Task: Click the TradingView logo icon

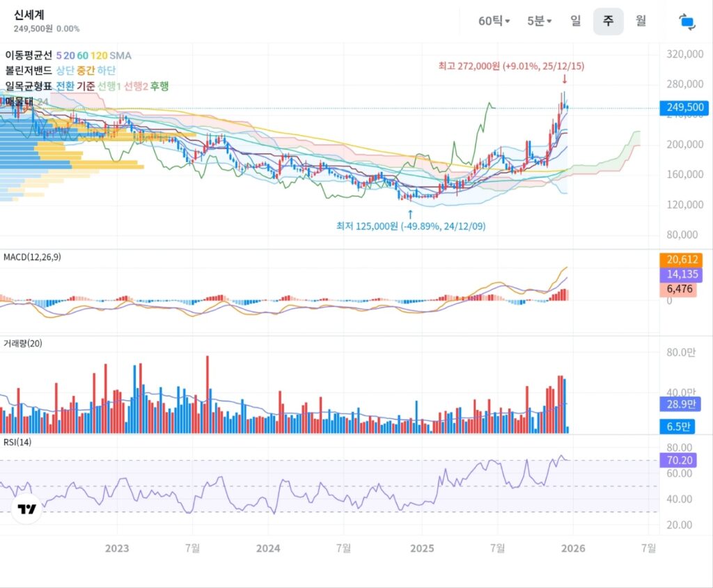Action: click(27, 509)
